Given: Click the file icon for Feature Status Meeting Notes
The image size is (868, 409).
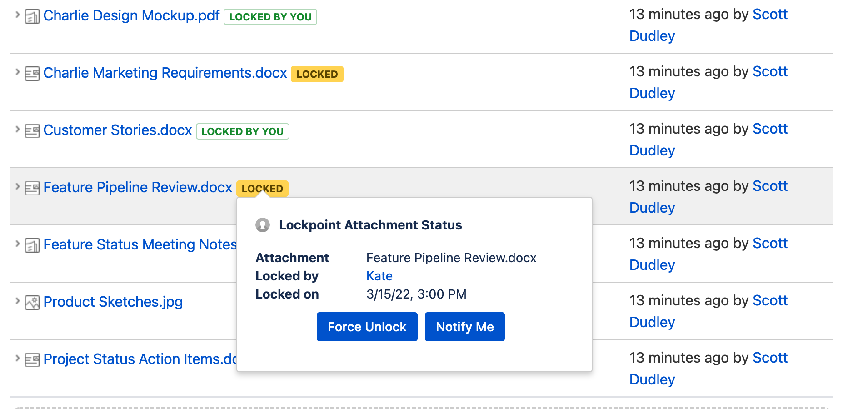Looking at the screenshot, I should coord(32,245).
